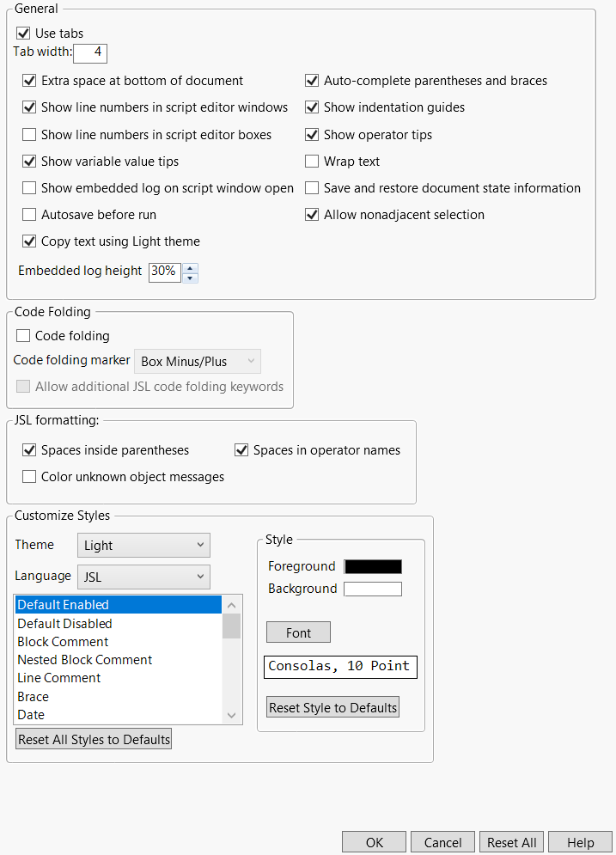Open the Theme dropdown showing Light
Image resolution: width=616 pixels, height=855 pixels.
[x=143, y=545]
